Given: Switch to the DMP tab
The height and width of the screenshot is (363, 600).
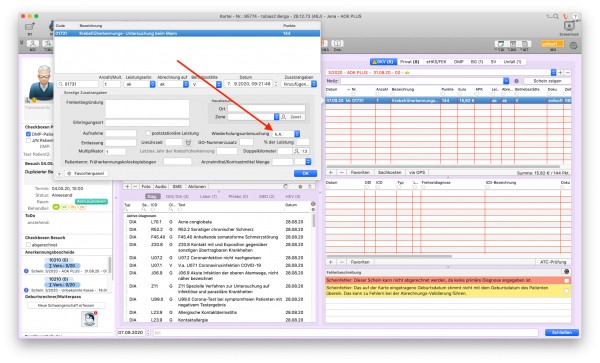Looking at the screenshot, I should click(x=458, y=62).
